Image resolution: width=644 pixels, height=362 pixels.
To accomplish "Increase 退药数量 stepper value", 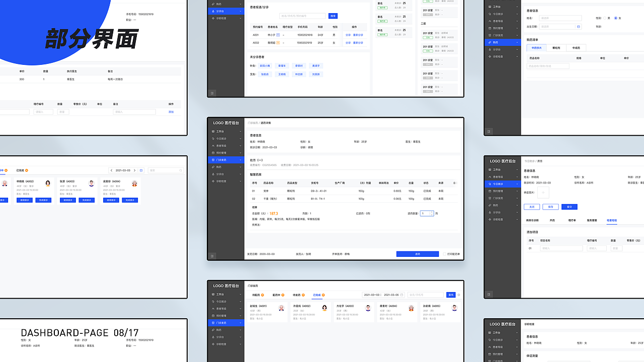I will (x=432, y=212).
